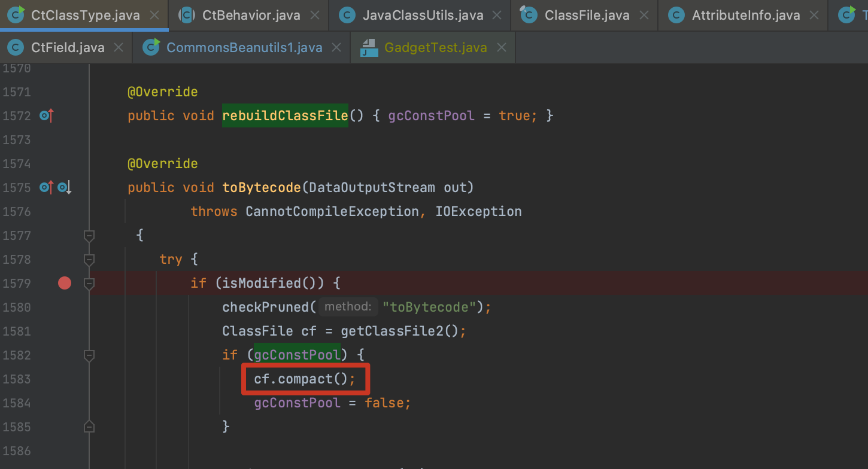Click the JavaClassUtils.java class file icon

click(347, 15)
